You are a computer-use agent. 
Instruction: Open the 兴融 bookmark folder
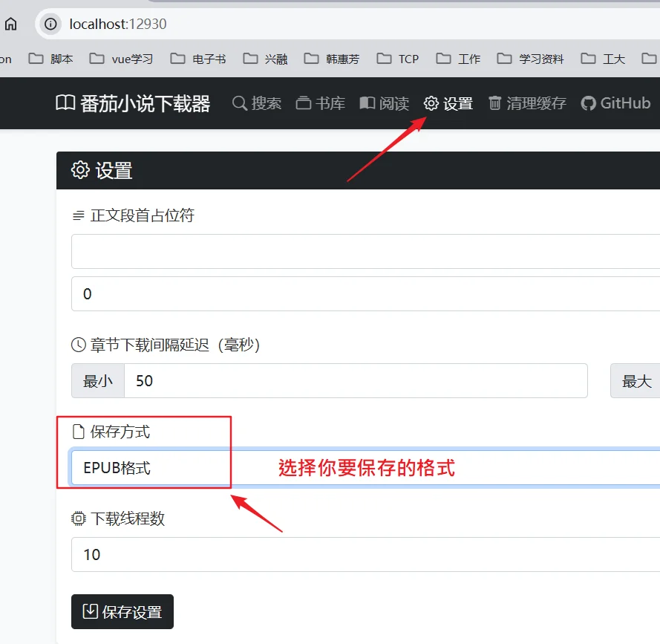(x=265, y=59)
